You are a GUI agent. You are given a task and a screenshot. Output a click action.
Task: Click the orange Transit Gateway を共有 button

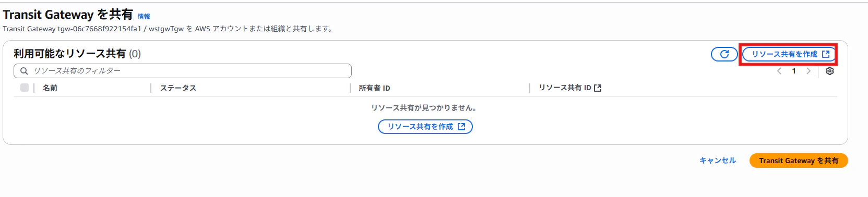point(799,161)
